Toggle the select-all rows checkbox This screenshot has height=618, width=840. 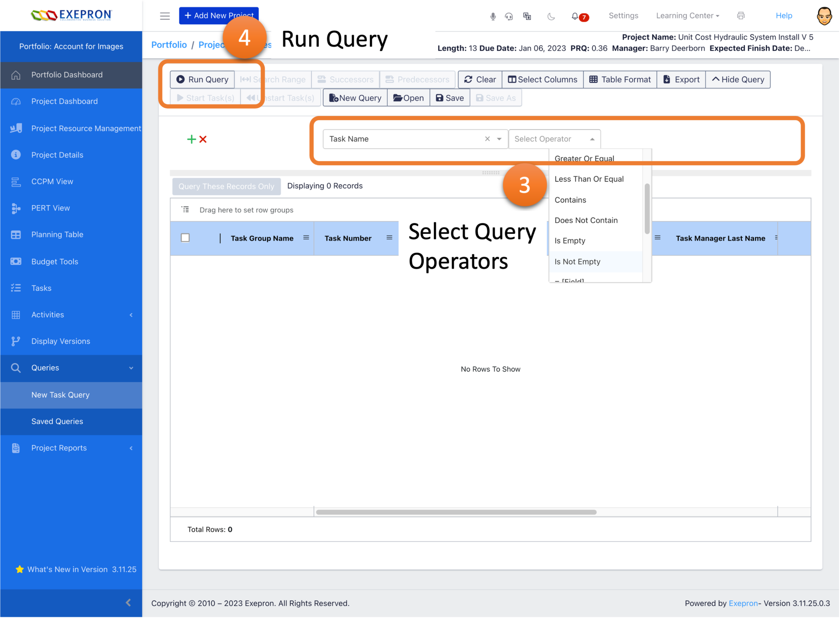click(185, 238)
